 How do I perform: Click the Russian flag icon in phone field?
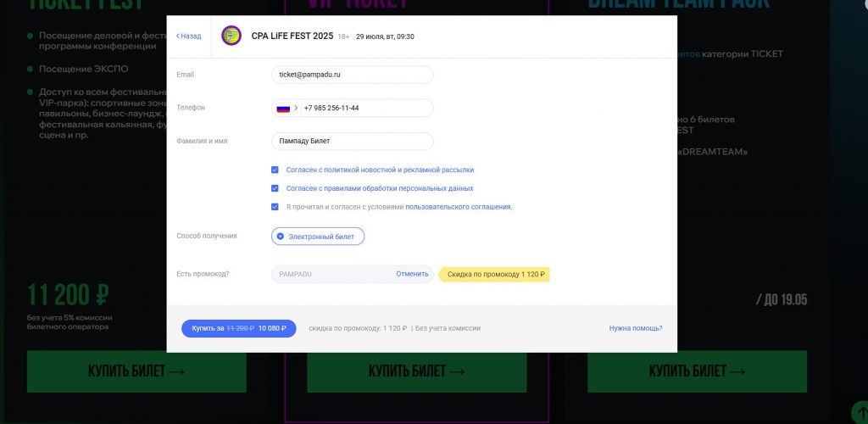coord(283,108)
